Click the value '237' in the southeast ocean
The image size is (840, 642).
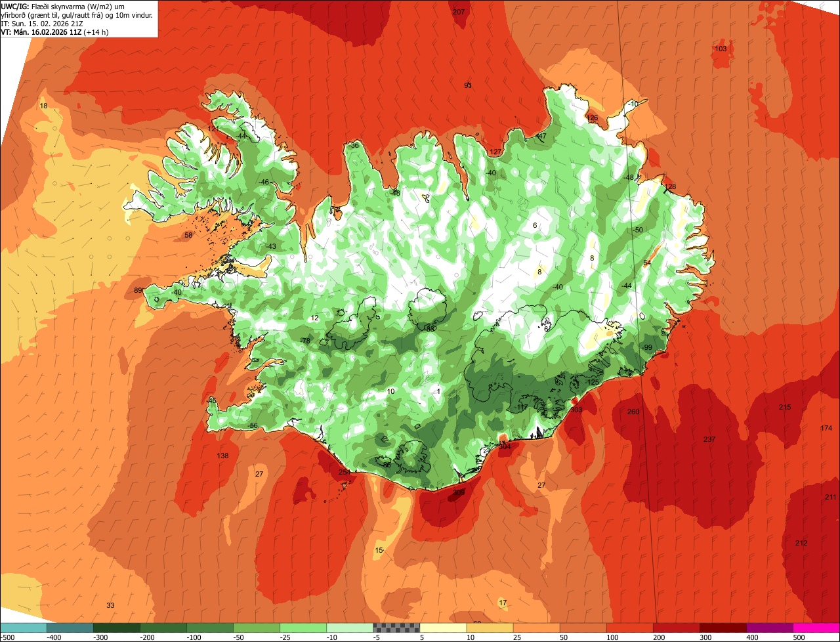tap(709, 440)
